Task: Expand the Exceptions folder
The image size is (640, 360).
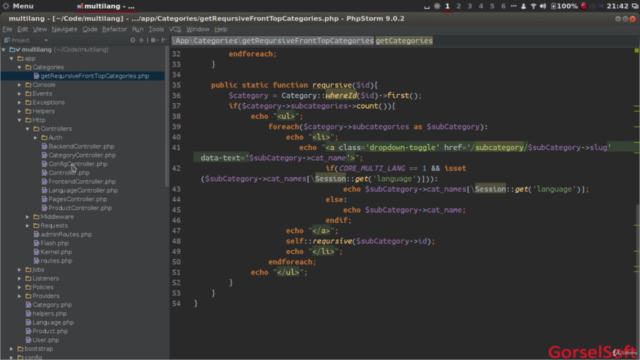Action: coord(20,102)
